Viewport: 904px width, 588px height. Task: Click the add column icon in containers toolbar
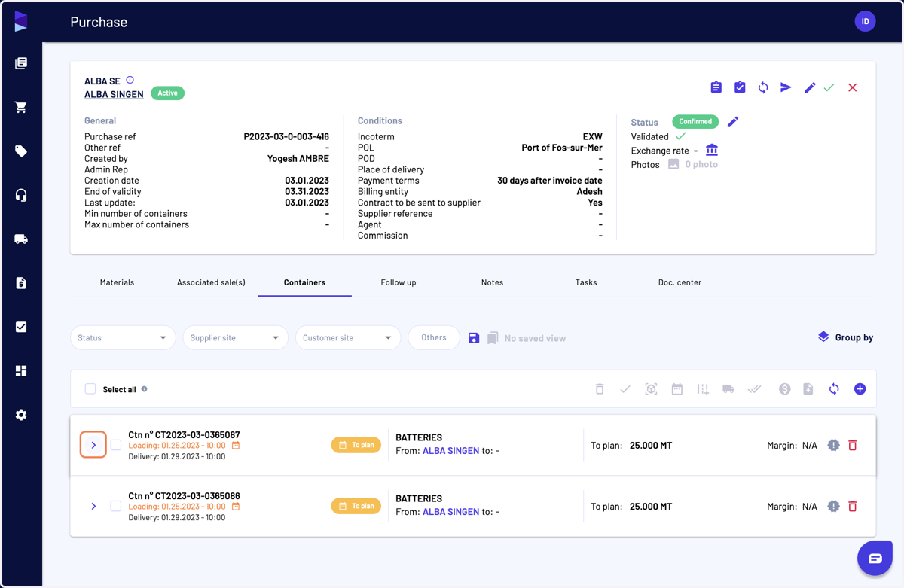pos(703,389)
